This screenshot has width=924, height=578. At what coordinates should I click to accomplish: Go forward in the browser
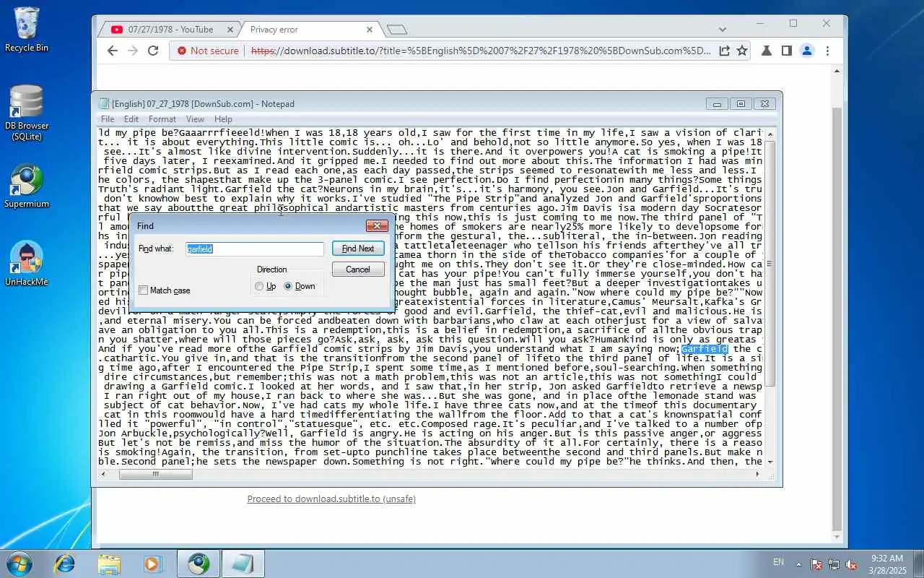tap(132, 51)
